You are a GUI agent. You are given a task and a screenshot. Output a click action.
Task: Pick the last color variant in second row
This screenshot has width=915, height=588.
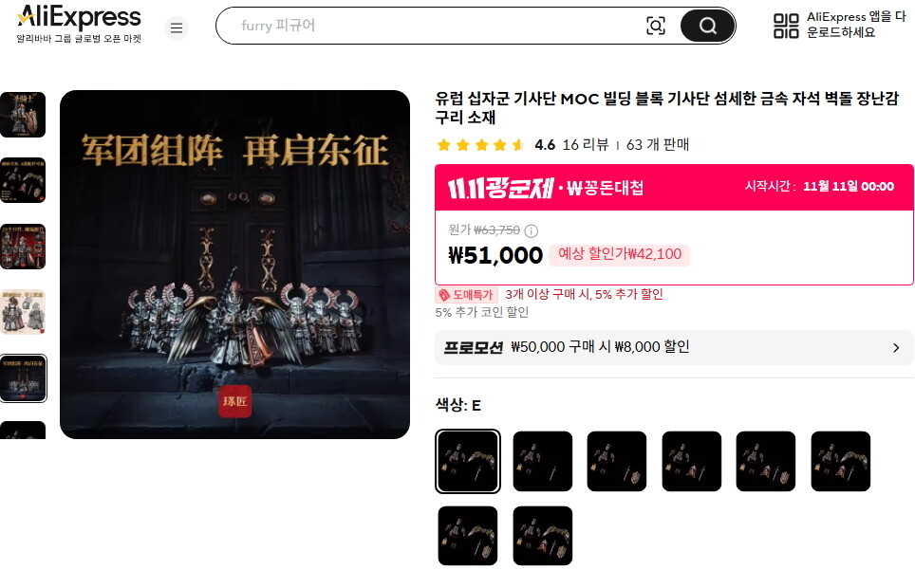543,536
